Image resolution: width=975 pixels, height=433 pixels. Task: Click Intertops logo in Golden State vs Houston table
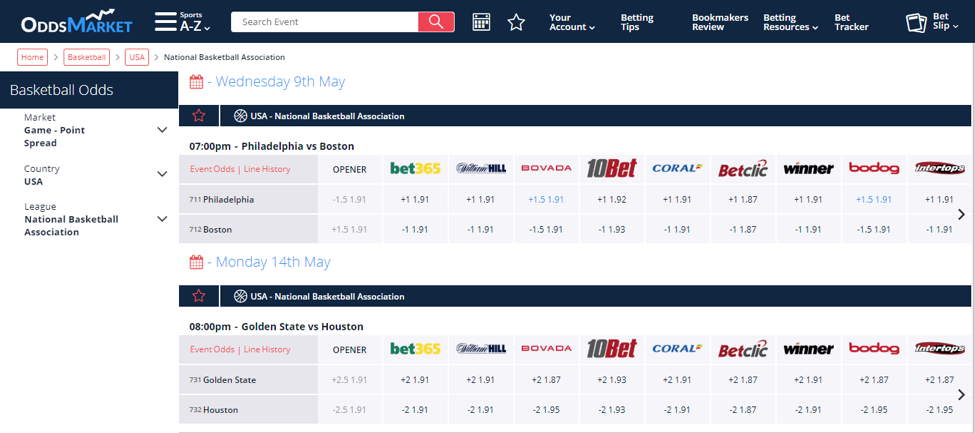pos(940,349)
